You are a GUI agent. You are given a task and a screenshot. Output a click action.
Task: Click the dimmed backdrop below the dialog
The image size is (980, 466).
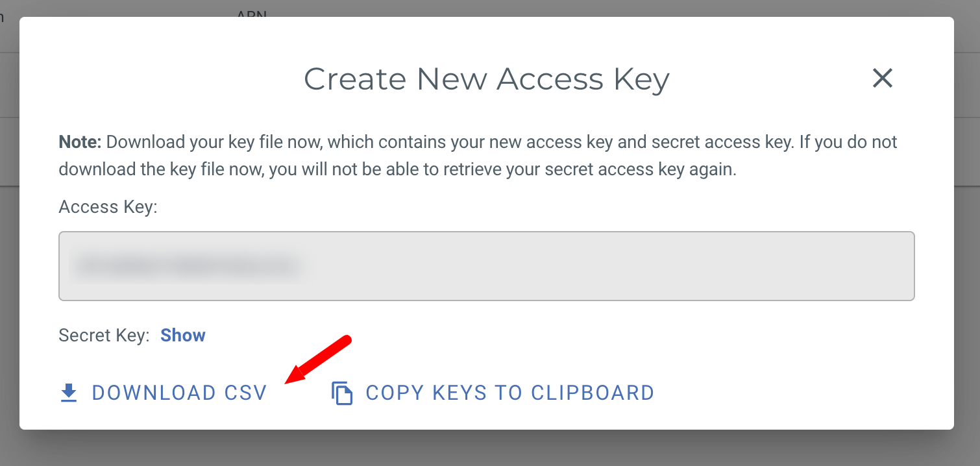[487, 448]
